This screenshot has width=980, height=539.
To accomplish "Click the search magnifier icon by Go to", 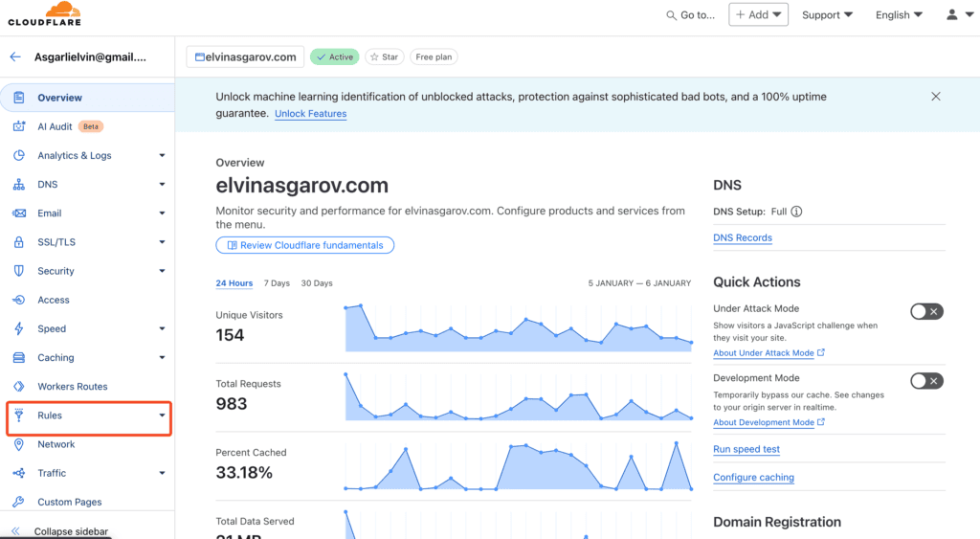I will pyautogui.click(x=671, y=15).
